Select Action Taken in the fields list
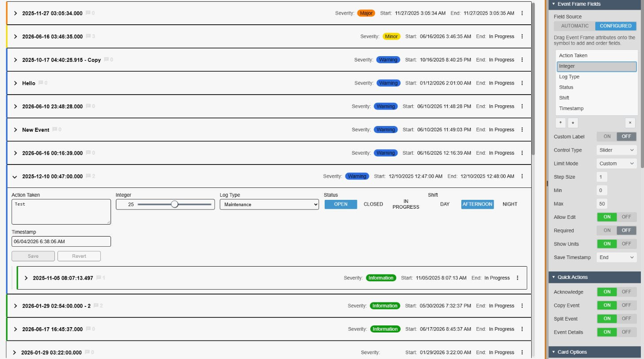 click(x=596, y=56)
